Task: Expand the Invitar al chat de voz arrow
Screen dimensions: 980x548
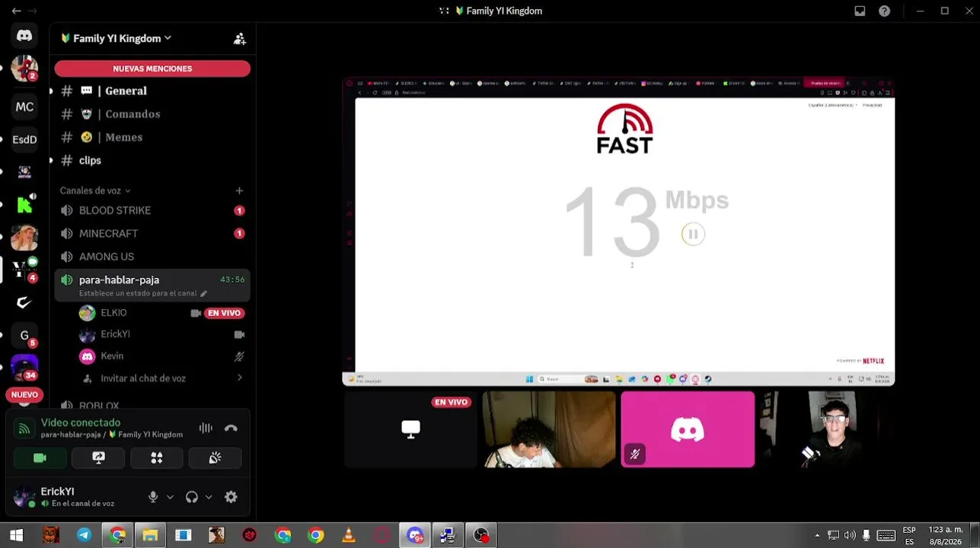Action: pos(240,378)
